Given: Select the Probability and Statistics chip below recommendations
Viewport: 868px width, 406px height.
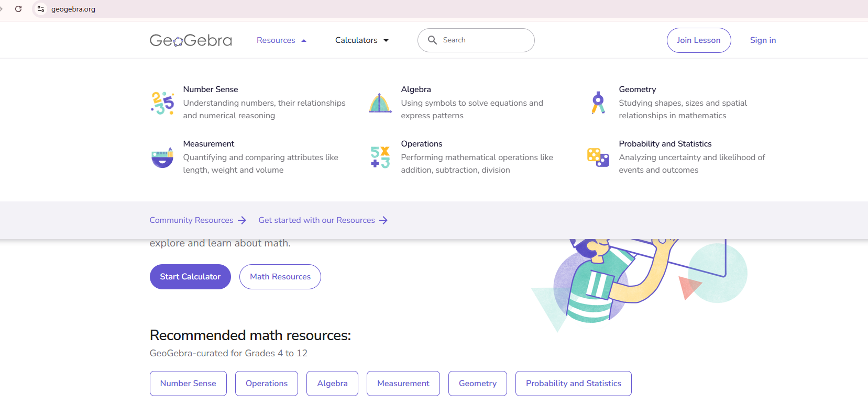Looking at the screenshot, I should click(x=573, y=384).
